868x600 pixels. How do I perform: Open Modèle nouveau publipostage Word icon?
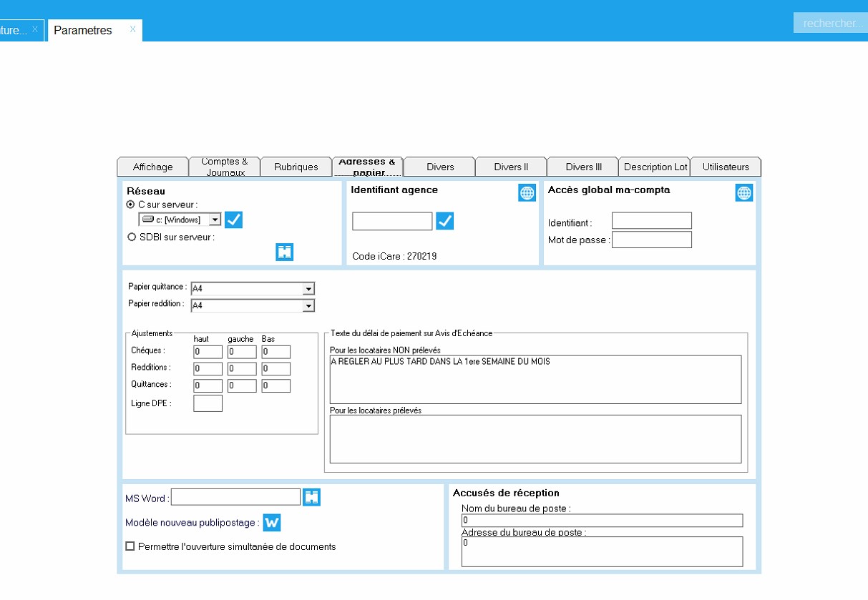pyautogui.click(x=272, y=523)
